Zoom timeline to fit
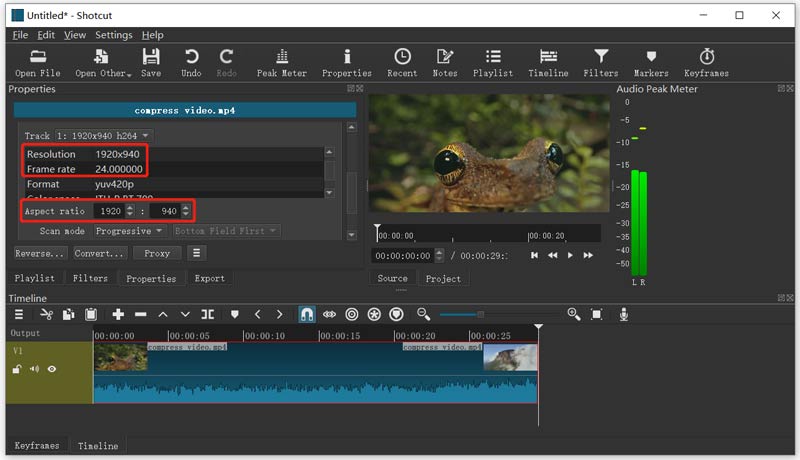800x460 pixels. point(596,314)
